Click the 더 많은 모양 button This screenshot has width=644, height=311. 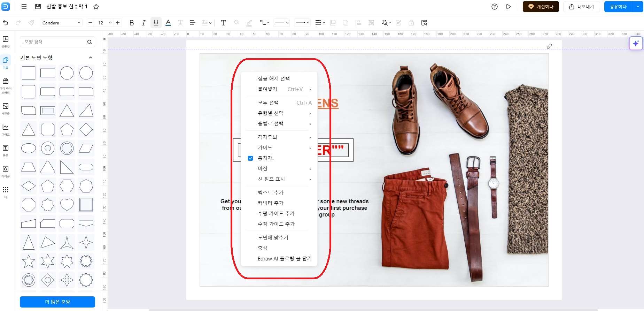57,302
